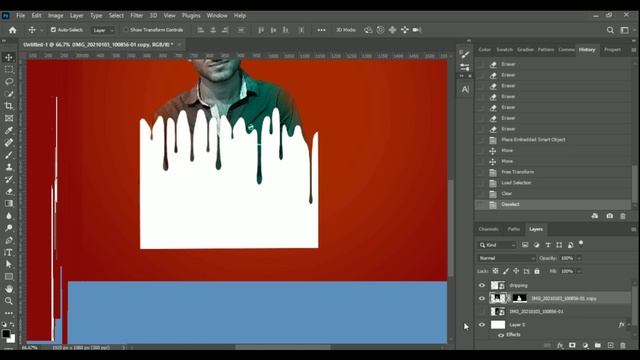Select the Horizontal Type tool

point(9,253)
